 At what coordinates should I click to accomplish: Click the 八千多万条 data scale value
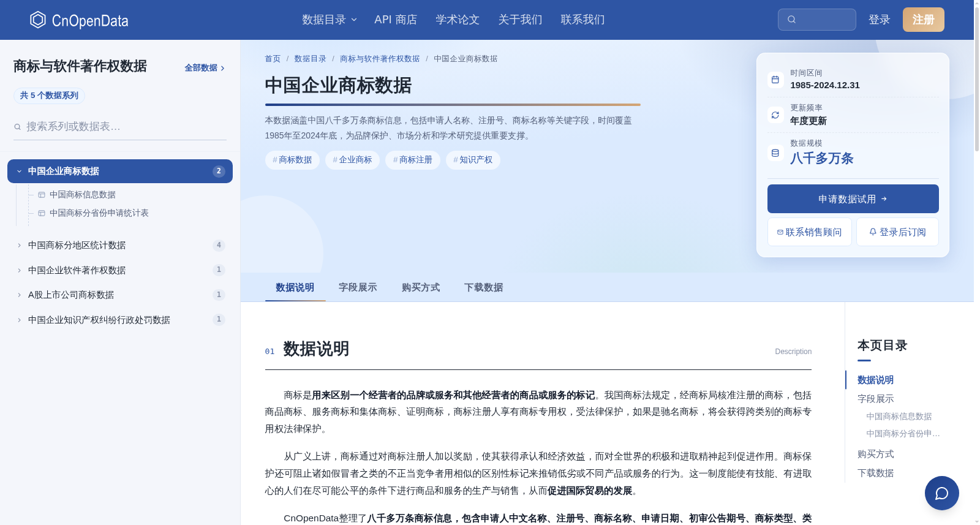pos(821,159)
